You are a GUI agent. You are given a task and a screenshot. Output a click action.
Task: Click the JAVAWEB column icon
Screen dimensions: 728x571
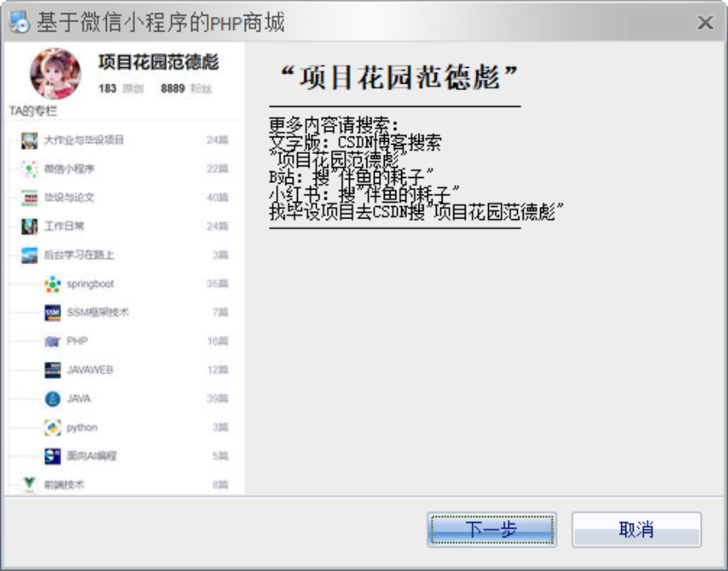click(51, 370)
